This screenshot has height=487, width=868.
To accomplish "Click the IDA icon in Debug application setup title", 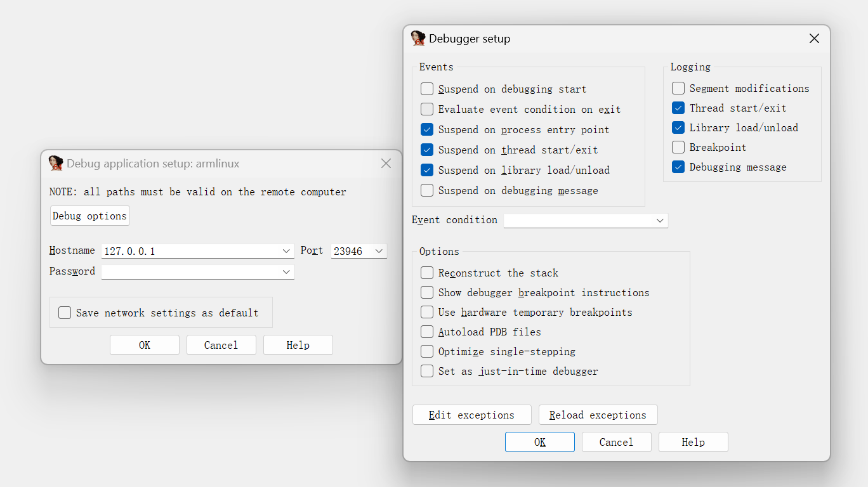I will pyautogui.click(x=56, y=164).
